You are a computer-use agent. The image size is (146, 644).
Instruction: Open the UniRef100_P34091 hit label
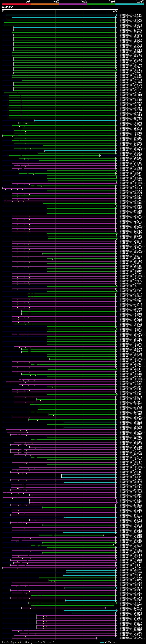pos(131,32)
